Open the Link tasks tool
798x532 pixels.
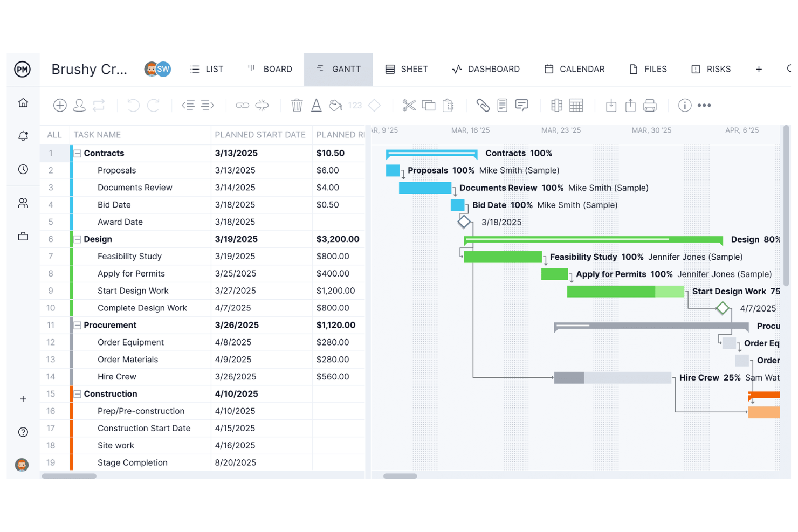[x=242, y=105]
